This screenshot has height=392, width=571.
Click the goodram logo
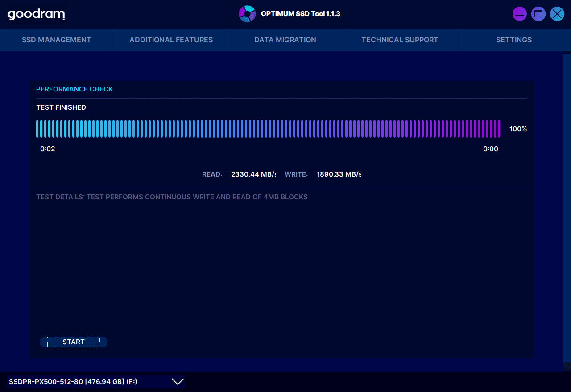(x=36, y=14)
